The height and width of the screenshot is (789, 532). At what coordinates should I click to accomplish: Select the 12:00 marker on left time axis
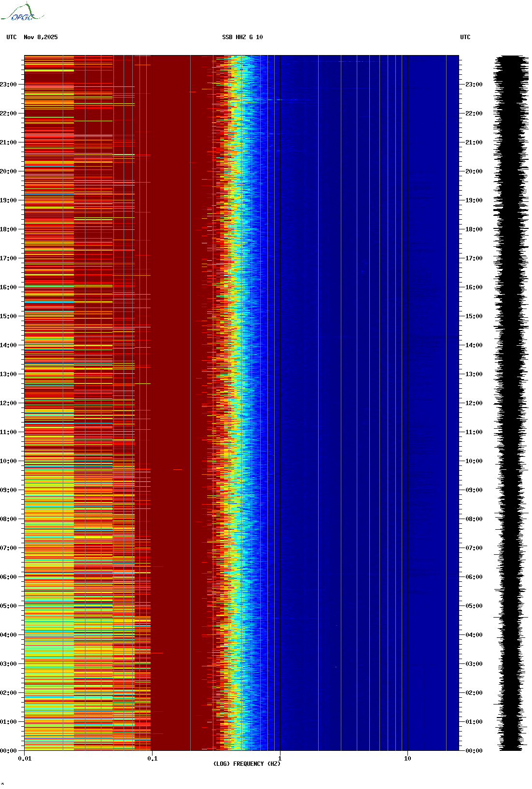pos(8,403)
